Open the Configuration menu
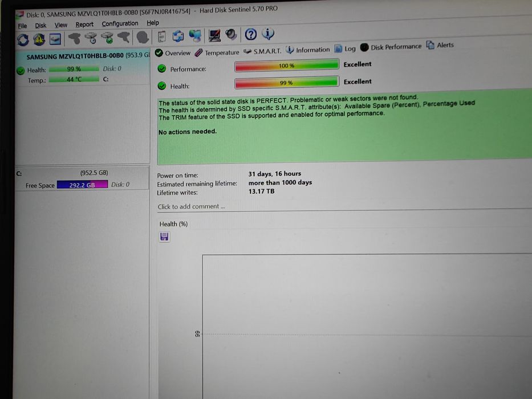 coord(120,24)
